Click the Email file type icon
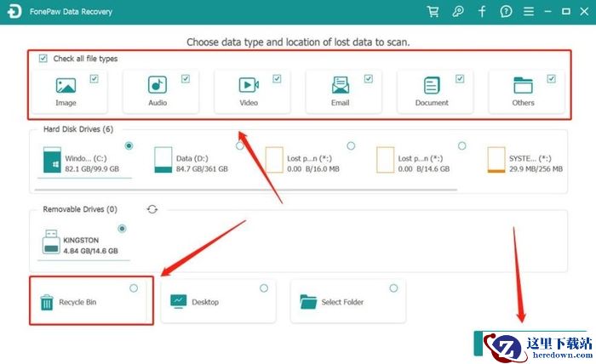This screenshot has height=364, width=596. [341, 85]
